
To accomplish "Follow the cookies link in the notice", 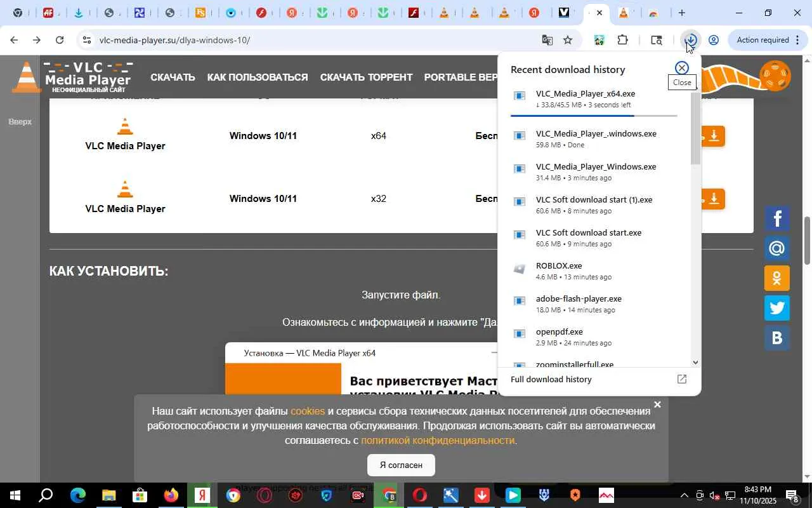I will pyautogui.click(x=308, y=411).
